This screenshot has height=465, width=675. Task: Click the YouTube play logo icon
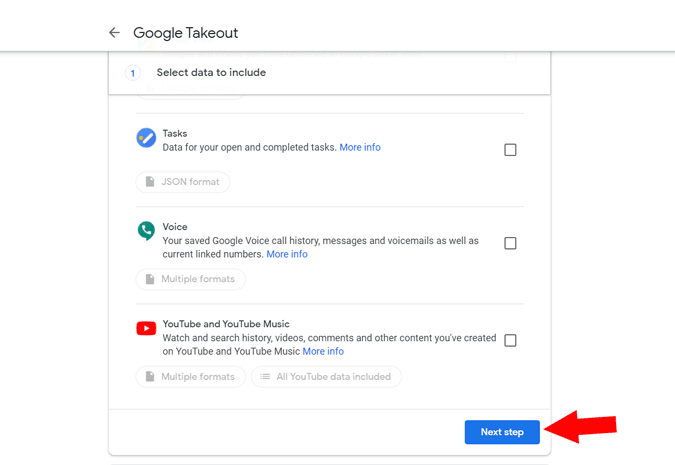146,329
